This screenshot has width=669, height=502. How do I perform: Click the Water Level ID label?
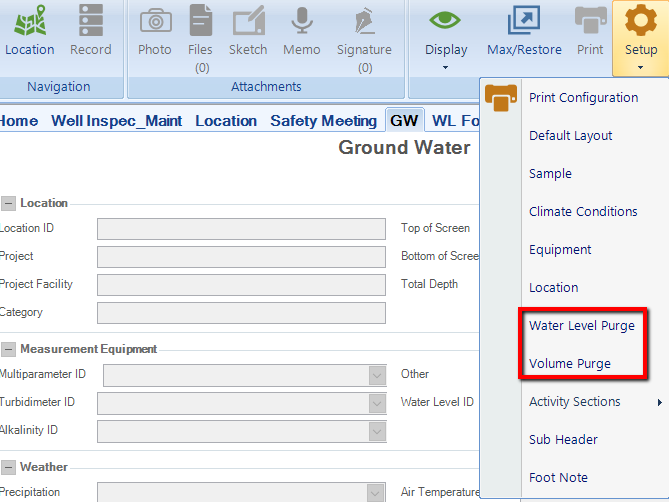pos(437,402)
